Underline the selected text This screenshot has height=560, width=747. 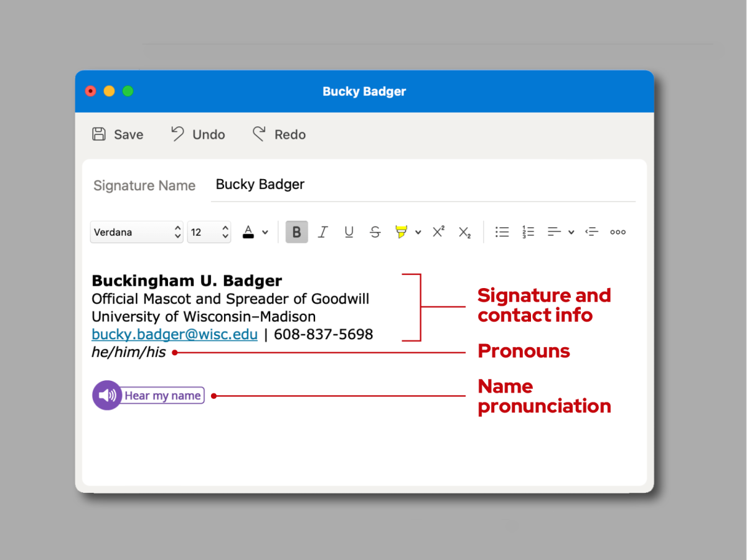[x=349, y=231]
